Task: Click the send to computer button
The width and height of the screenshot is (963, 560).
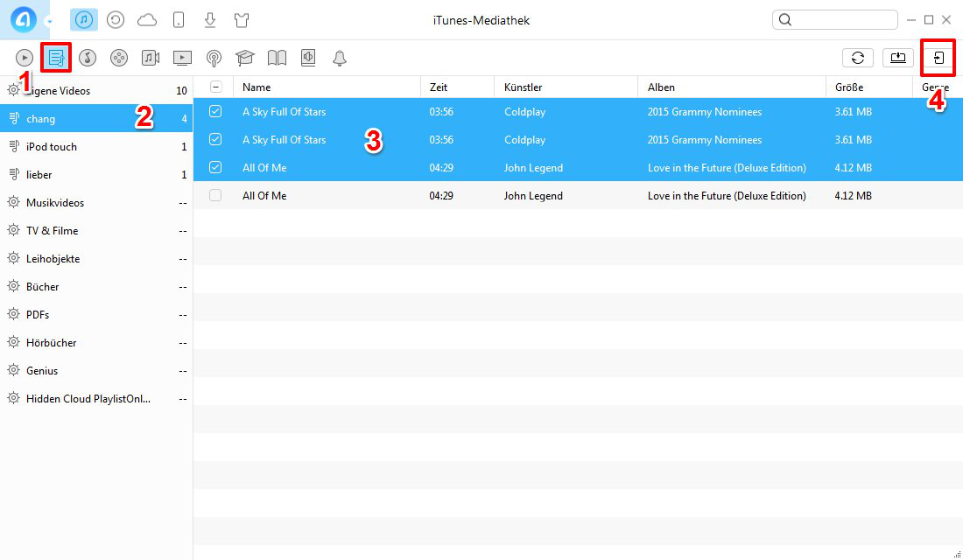Action: click(x=898, y=58)
